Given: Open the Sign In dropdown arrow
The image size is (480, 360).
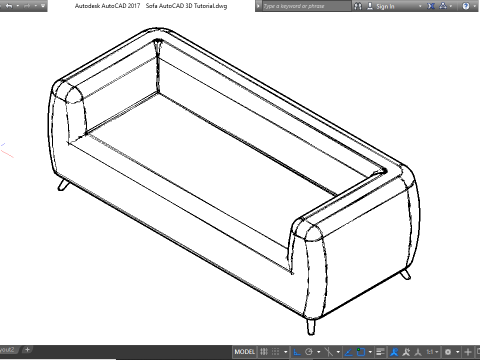Looking at the screenshot, I should click(420, 6).
